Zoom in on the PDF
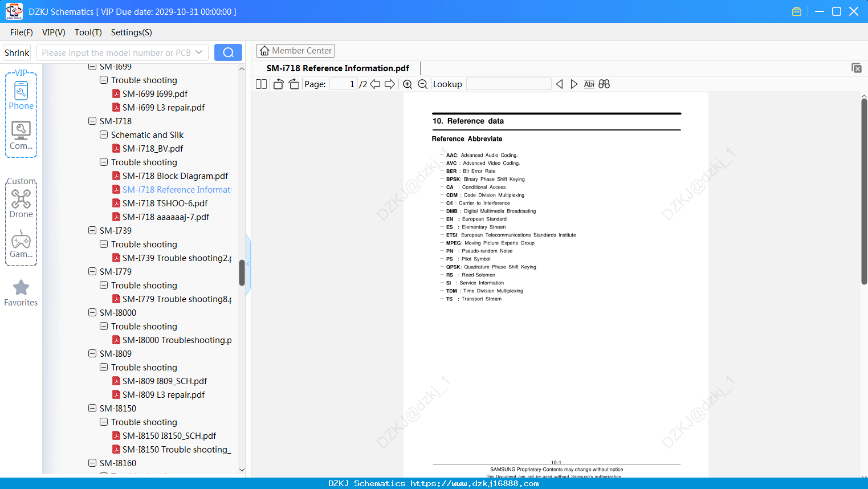 point(407,84)
